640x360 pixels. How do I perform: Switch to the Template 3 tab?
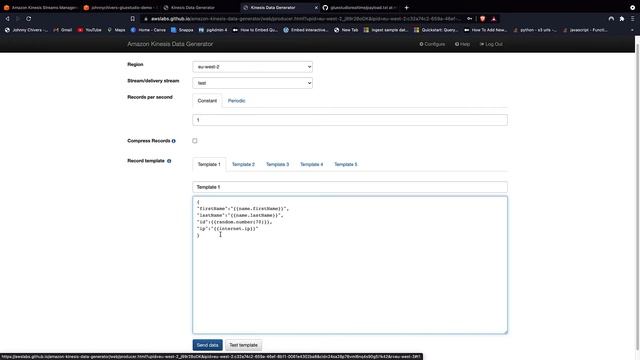pos(278,164)
